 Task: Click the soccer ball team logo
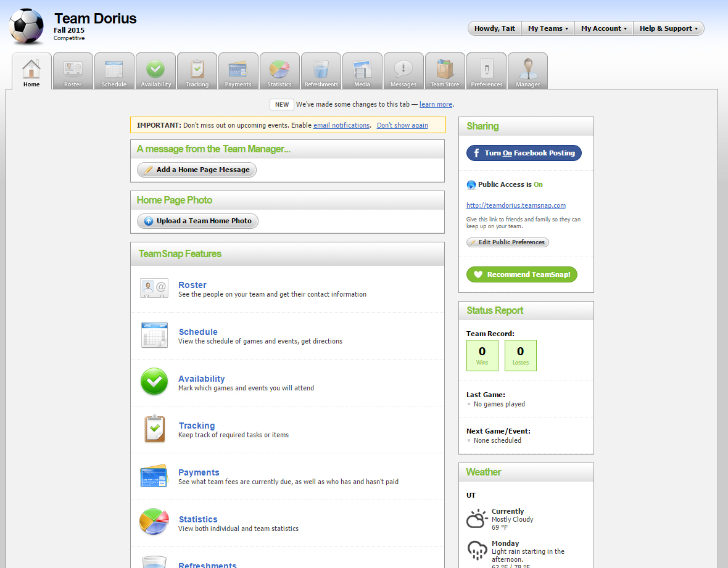[27, 27]
